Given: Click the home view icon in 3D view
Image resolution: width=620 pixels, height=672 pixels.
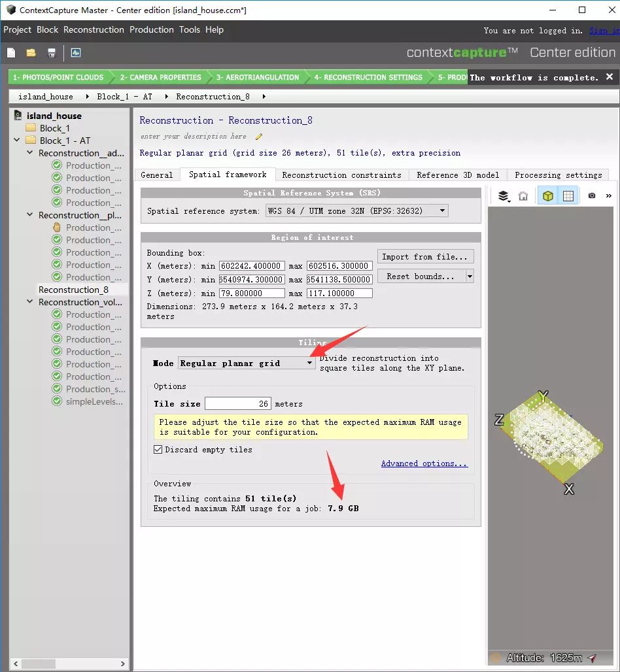Looking at the screenshot, I should coord(523,196).
